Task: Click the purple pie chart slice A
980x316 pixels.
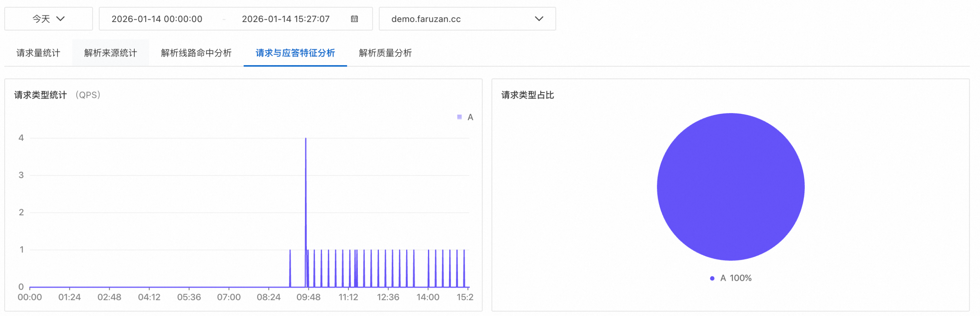Action: 731,187
